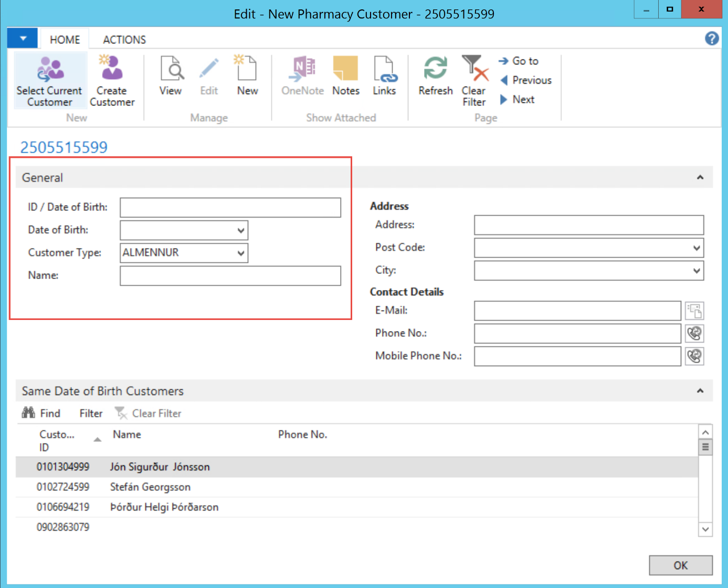Viewport: 728px width, 588px height.
Task: Click the phone icon beside Phone No.
Action: pyautogui.click(x=694, y=334)
